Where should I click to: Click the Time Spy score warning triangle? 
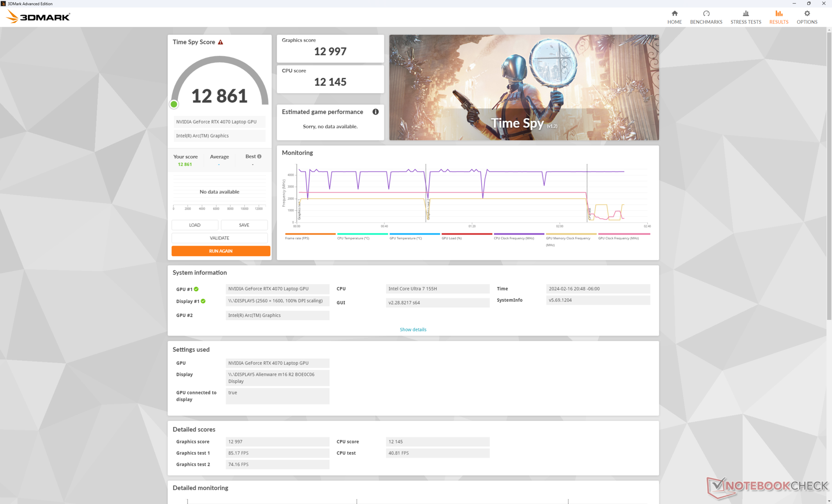click(x=221, y=42)
